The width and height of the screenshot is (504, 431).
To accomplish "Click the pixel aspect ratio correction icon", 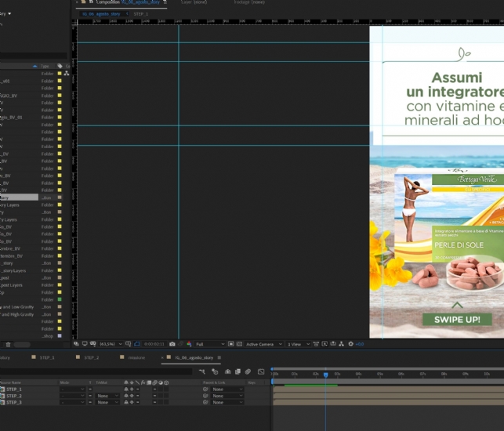I will [316, 344].
